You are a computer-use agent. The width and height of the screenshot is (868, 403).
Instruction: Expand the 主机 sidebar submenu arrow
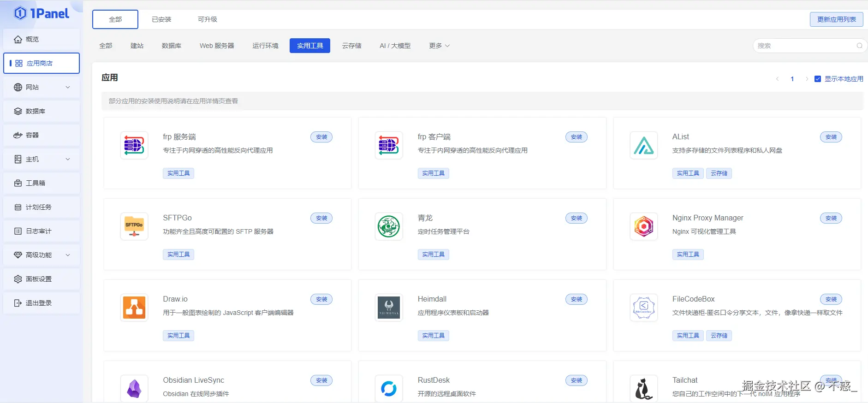68,159
